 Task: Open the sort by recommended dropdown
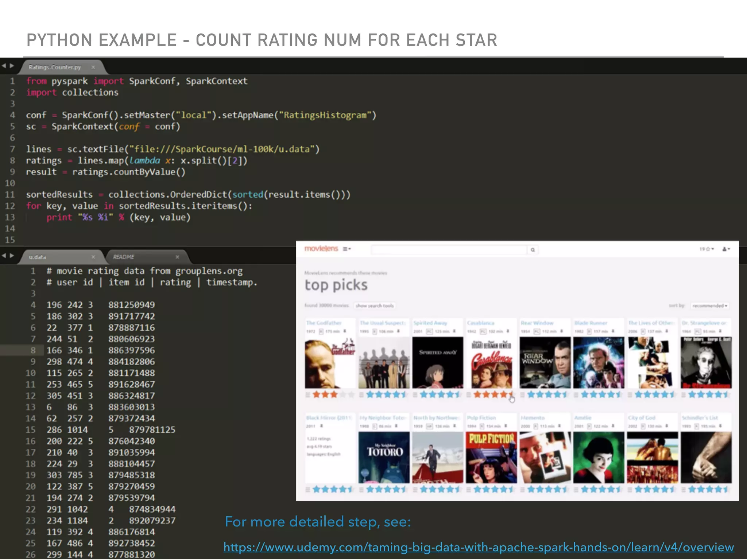(710, 306)
